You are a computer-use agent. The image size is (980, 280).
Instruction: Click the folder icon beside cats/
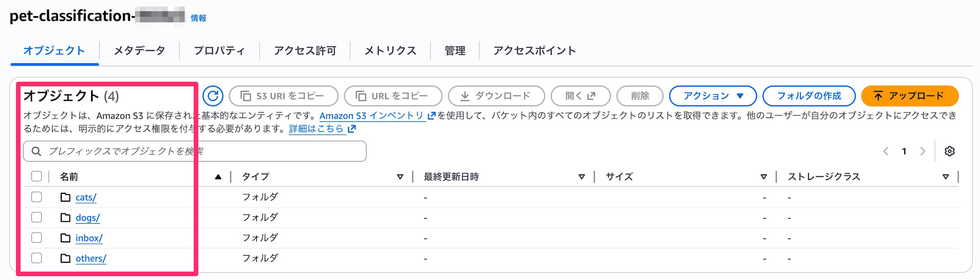tap(65, 197)
